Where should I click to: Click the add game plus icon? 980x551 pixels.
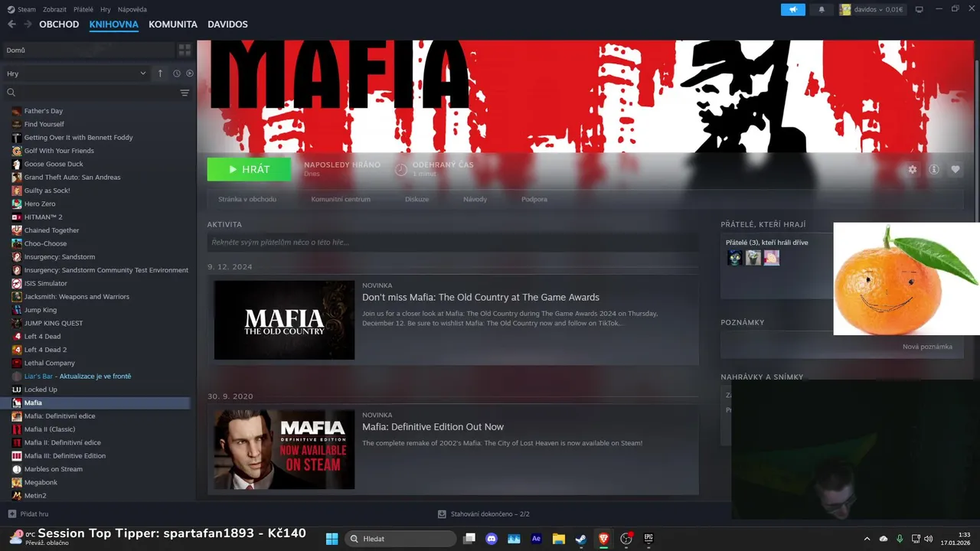point(11,514)
